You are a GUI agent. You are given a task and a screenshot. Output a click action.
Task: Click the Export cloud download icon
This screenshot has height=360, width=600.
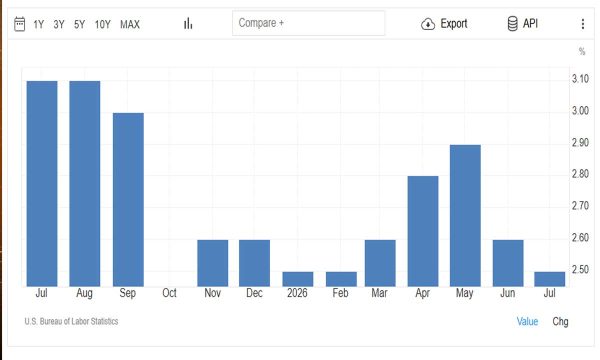coord(428,24)
